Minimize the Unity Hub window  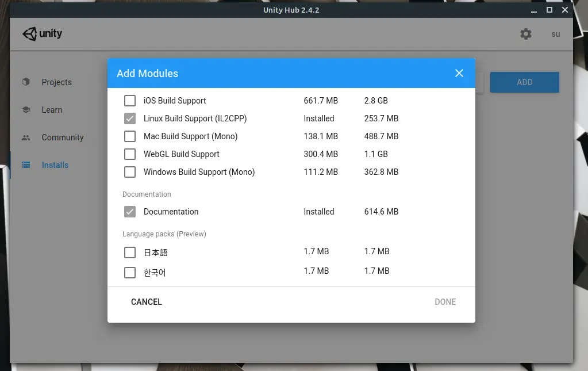[x=533, y=10]
